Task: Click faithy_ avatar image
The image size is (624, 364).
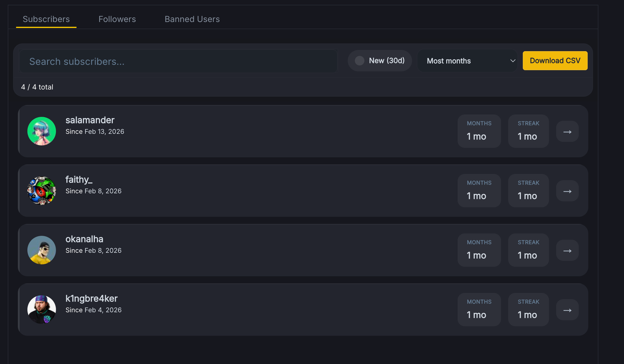Action: [x=41, y=191]
